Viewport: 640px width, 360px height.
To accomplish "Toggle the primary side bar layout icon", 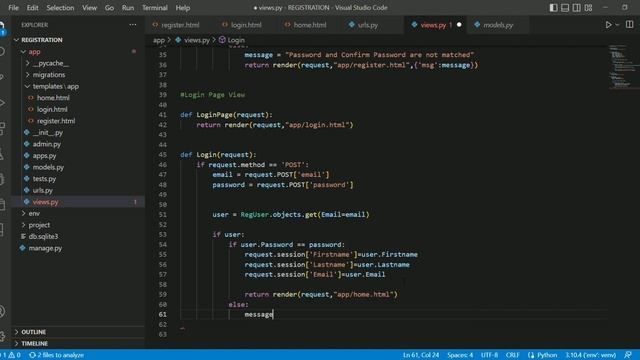I will point(553,8).
